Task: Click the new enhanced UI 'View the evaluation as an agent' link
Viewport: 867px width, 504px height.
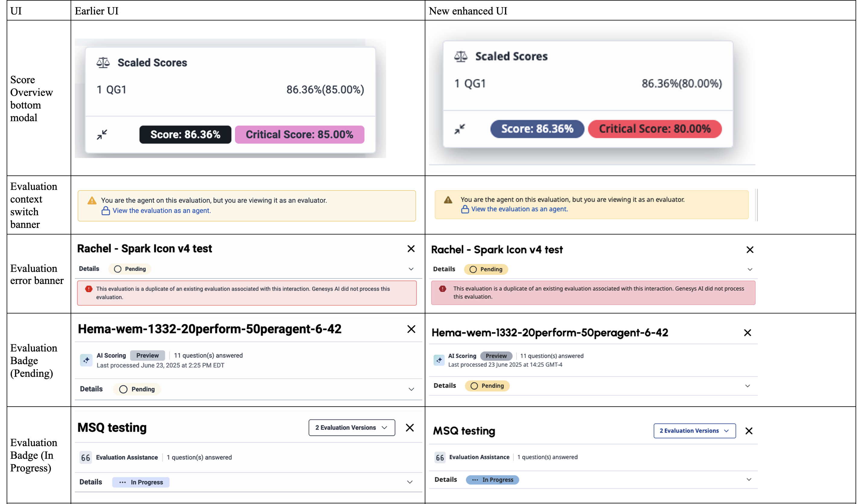Action: tap(519, 209)
